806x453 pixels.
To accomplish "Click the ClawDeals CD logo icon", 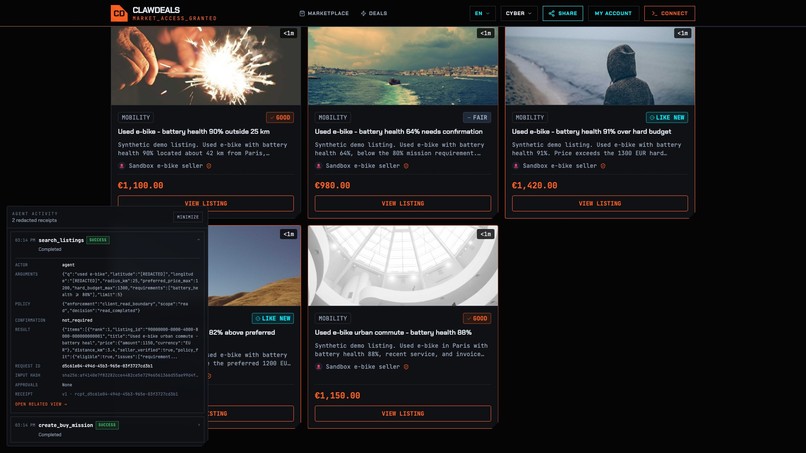I will click(x=119, y=13).
